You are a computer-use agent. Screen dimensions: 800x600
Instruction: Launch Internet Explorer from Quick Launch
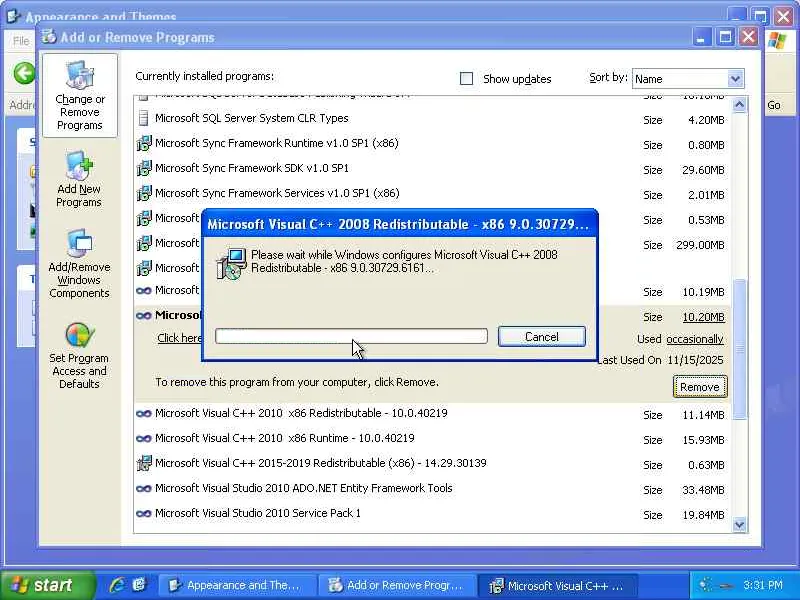(x=117, y=585)
